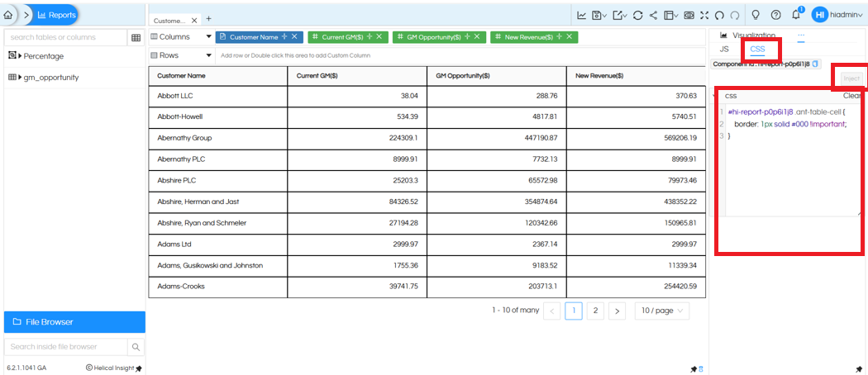This screenshot has height=375, width=868.
Task: Refresh the report with the refresh icon
Action: coord(637,16)
